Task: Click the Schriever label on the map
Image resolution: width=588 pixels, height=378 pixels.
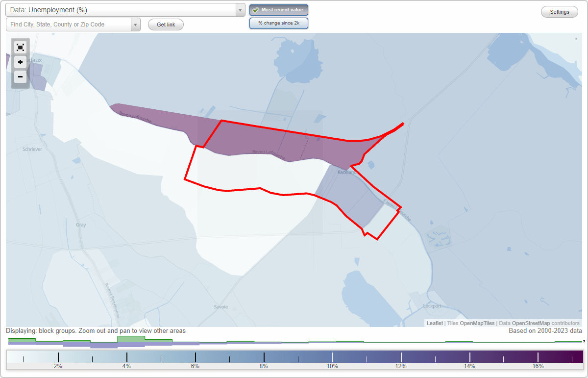Action: tap(32, 149)
